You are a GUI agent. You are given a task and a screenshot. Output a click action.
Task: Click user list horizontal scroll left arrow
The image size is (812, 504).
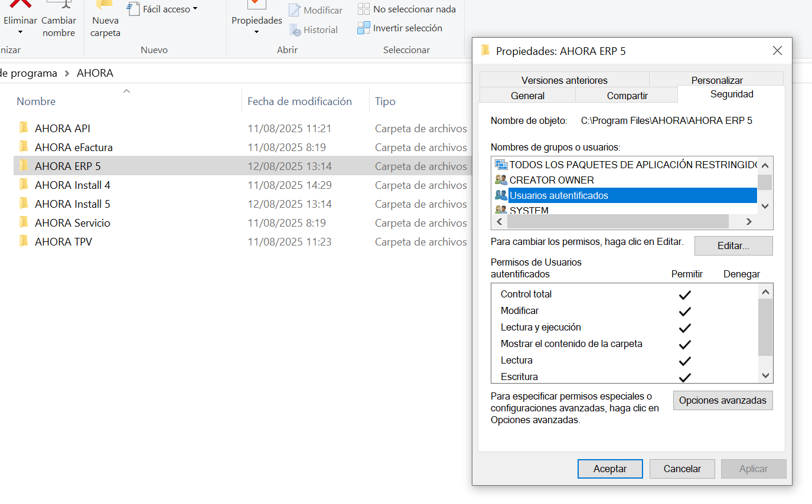pos(499,221)
